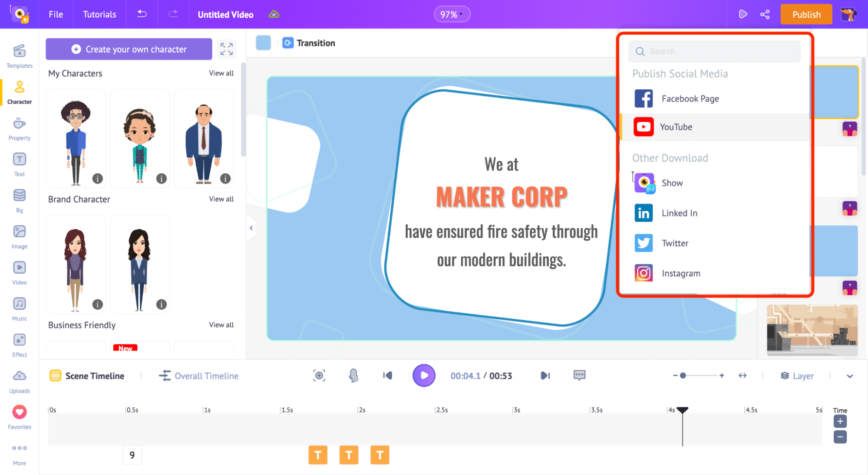Expand the Publish social media menu

681,74
